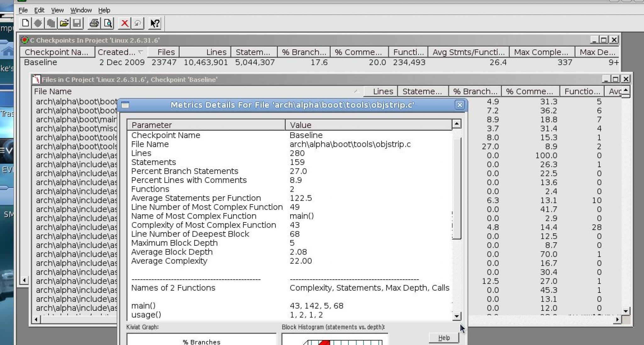644x345 pixels.
Task: Sort by % Comments column in files
Action: pyautogui.click(x=530, y=91)
